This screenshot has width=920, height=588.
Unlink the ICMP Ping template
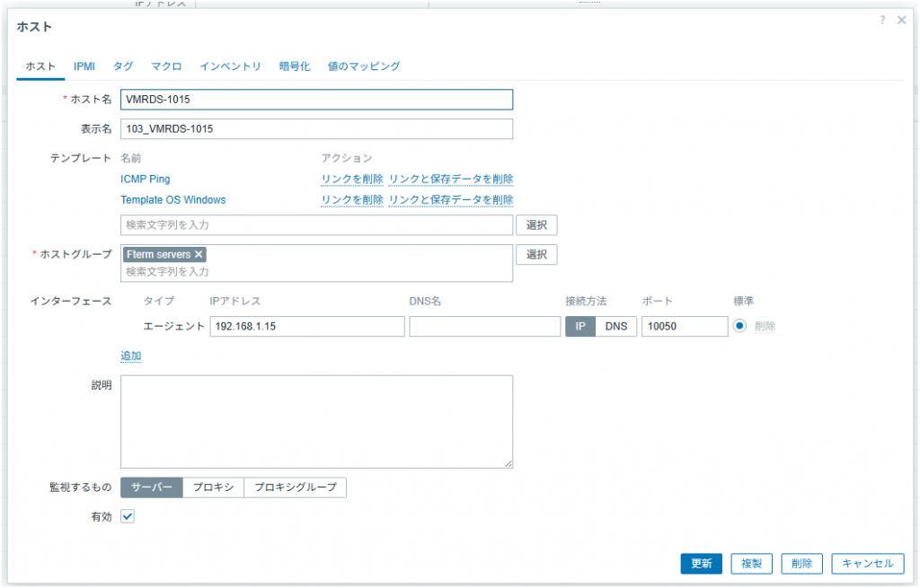352,179
